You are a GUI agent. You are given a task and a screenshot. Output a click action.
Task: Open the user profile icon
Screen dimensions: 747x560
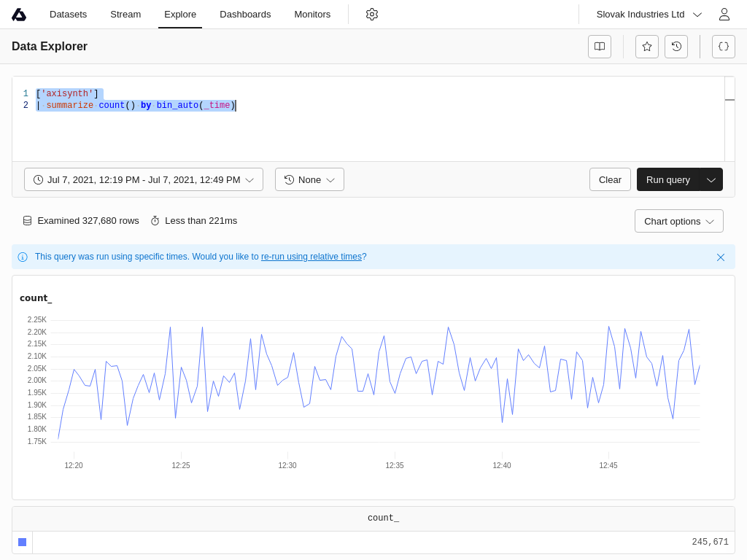(724, 15)
